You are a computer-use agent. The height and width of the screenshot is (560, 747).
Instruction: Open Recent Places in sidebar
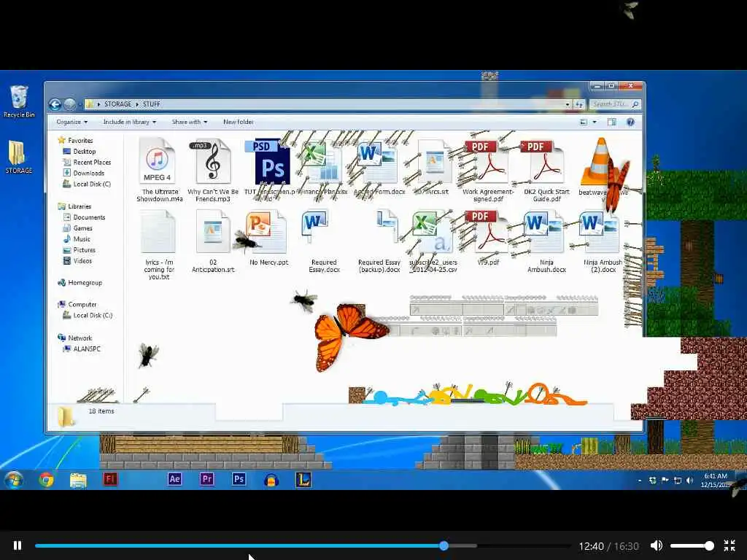(92, 163)
